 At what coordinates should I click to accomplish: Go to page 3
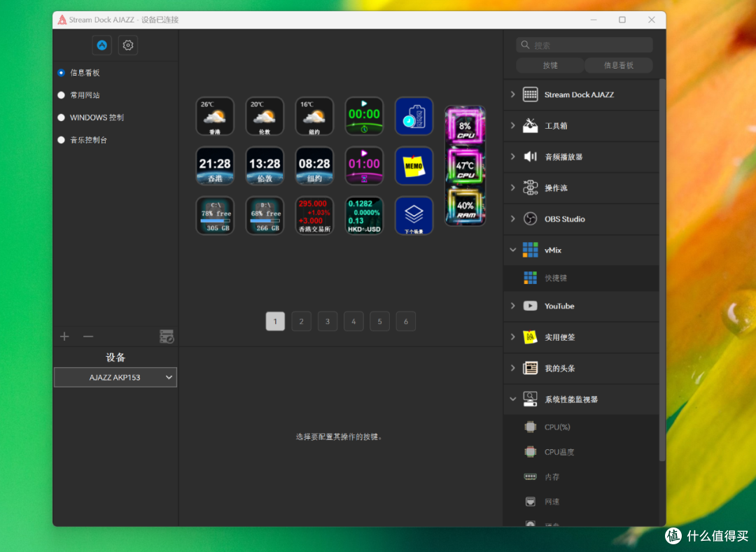pyautogui.click(x=328, y=321)
